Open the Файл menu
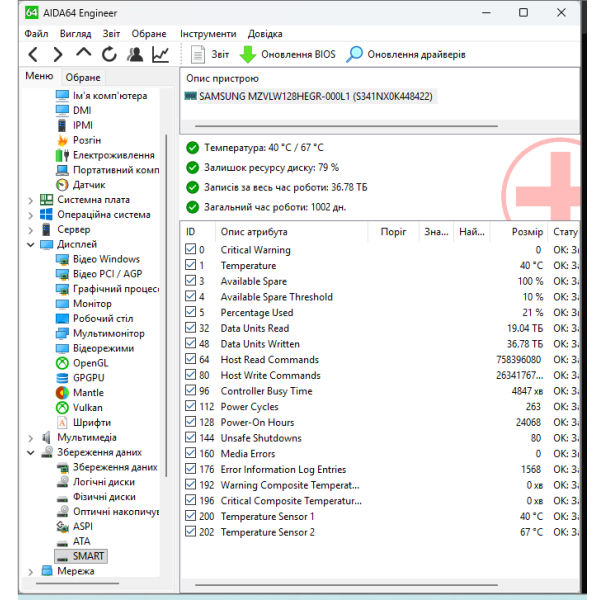The width and height of the screenshot is (600, 600). point(36,34)
